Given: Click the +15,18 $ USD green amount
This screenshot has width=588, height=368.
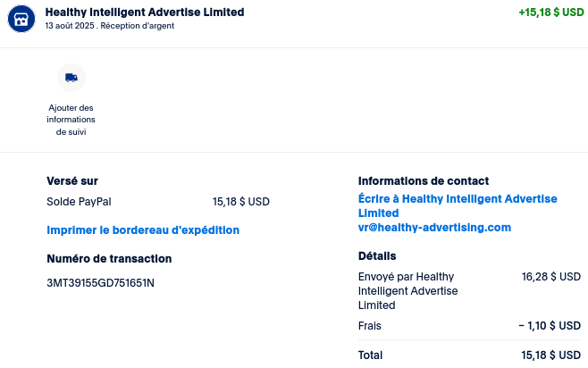Looking at the screenshot, I should 550,13.
